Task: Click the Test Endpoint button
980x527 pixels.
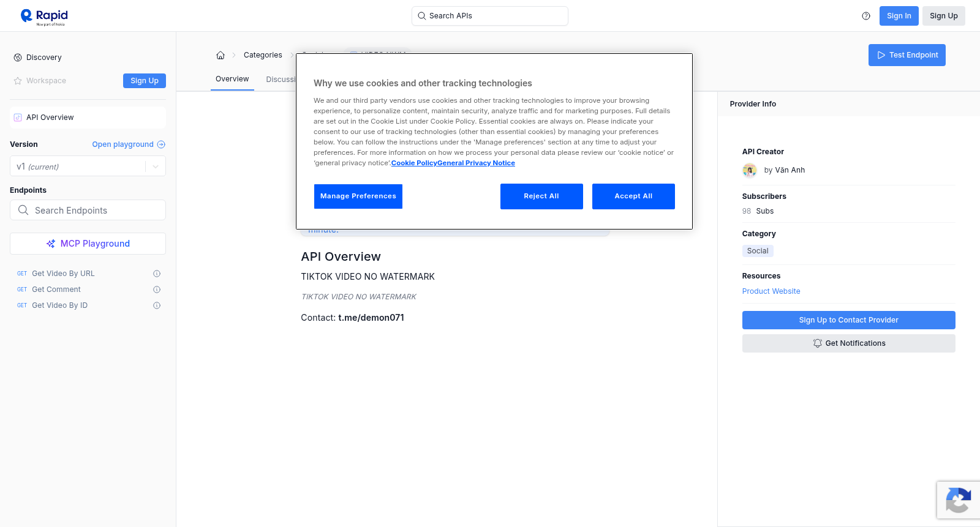Action: click(907, 55)
